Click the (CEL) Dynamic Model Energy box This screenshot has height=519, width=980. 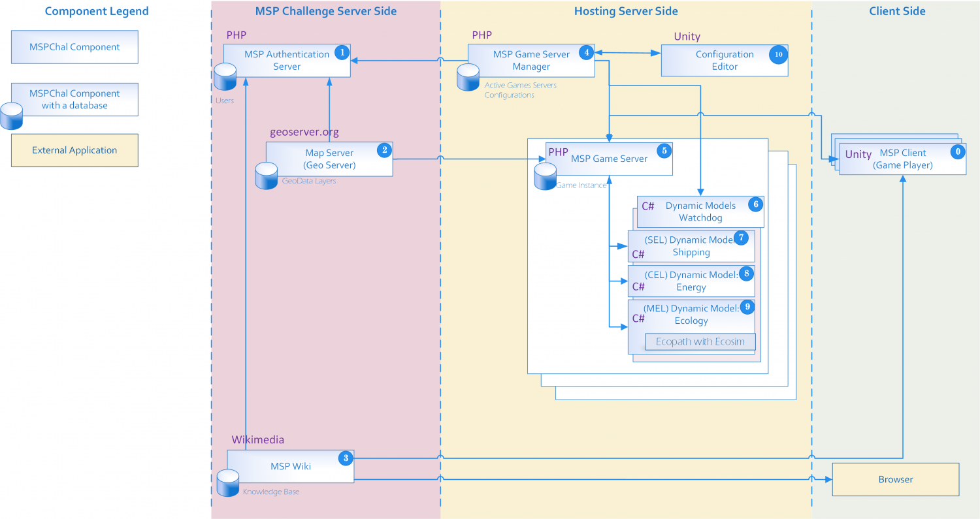(x=691, y=281)
